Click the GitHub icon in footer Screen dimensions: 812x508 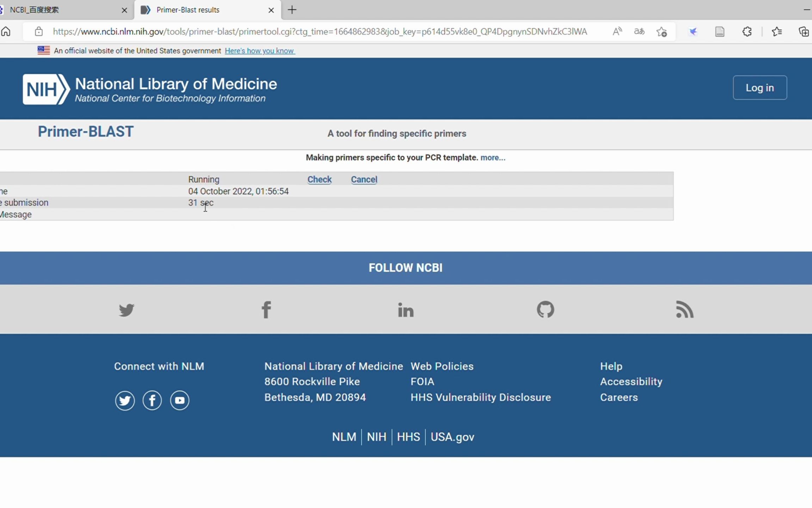(545, 309)
